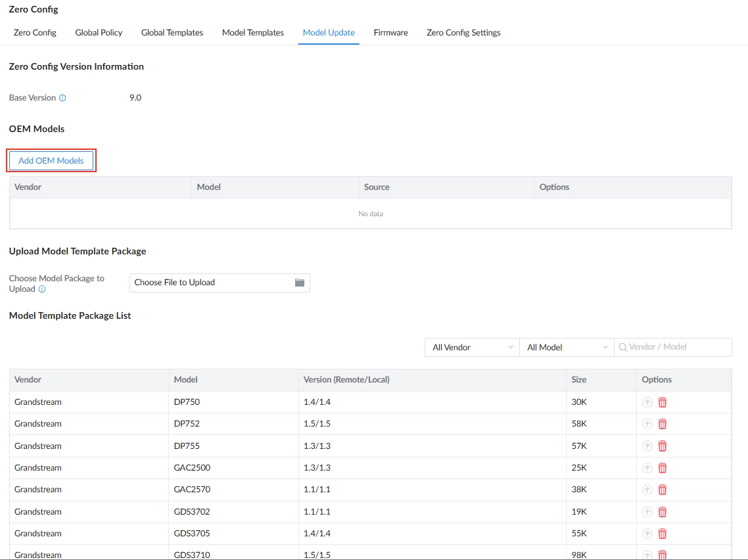This screenshot has width=748, height=560.
Task: Select the GAC2500 model cell
Action: 233,468
